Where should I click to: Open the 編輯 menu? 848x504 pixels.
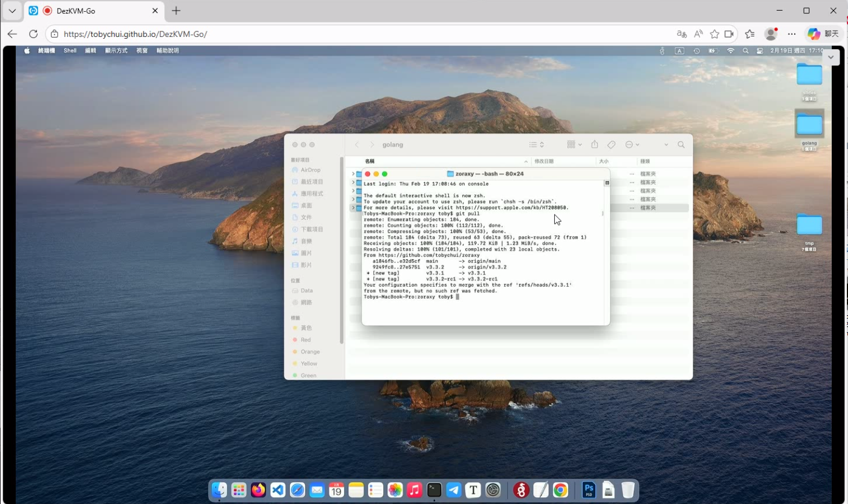click(90, 50)
